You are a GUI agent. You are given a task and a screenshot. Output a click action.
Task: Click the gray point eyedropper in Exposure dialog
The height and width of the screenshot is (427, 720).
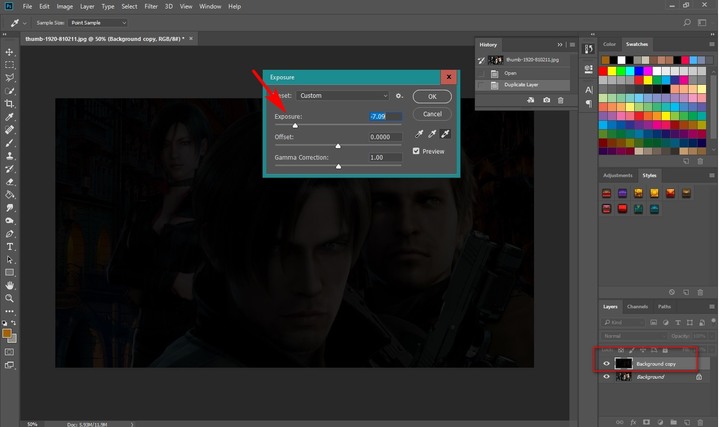[432, 134]
